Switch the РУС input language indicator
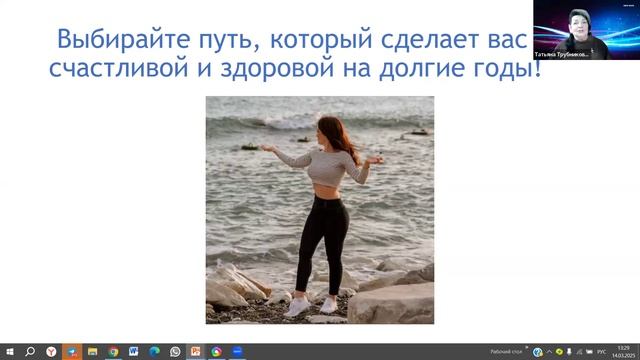640x360 pixels. pos(602,351)
